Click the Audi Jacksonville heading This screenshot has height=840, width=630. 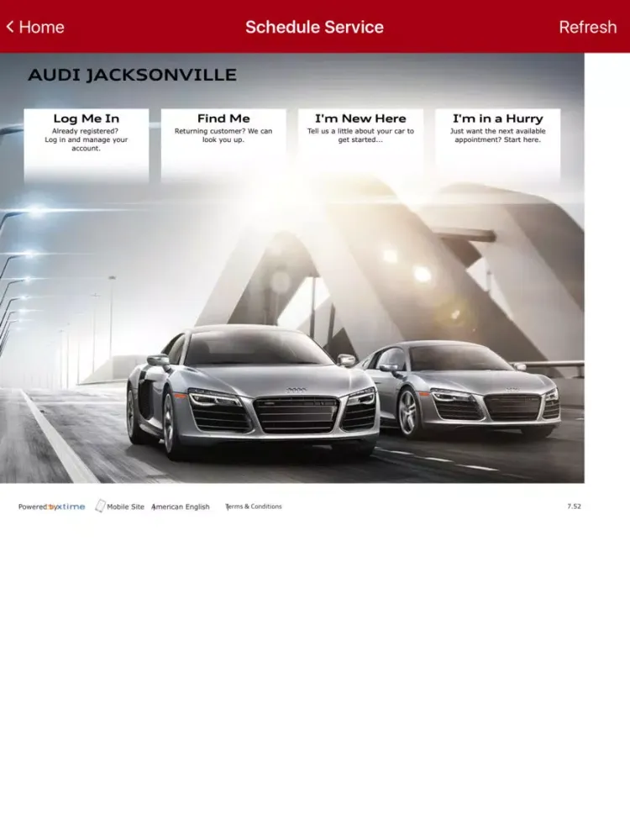point(132,75)
